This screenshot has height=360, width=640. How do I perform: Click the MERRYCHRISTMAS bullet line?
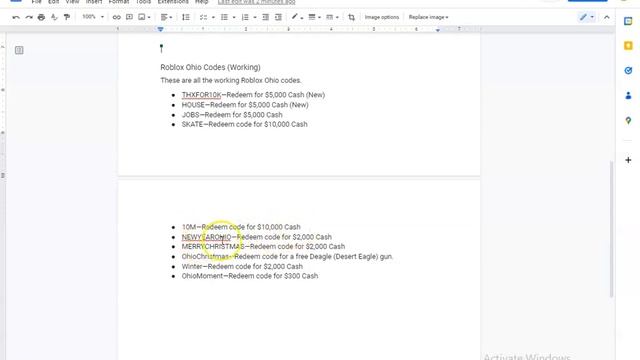(x=263, y=247)
